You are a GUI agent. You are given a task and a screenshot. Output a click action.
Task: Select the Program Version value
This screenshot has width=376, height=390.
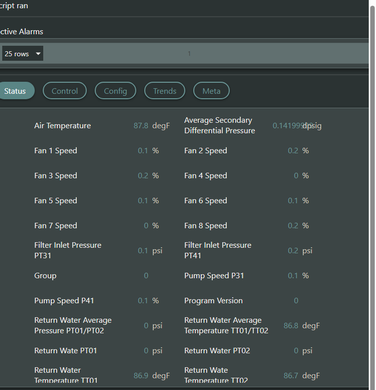[296, 301]
